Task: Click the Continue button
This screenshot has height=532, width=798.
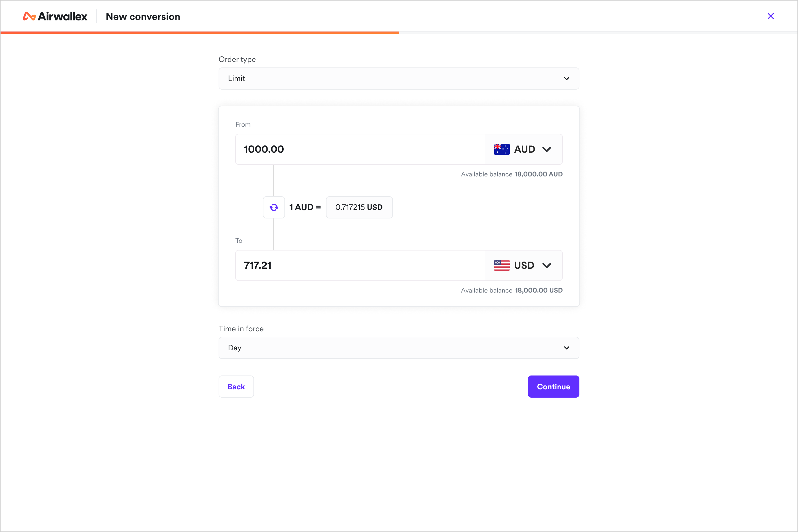Action: coord(553,387)
